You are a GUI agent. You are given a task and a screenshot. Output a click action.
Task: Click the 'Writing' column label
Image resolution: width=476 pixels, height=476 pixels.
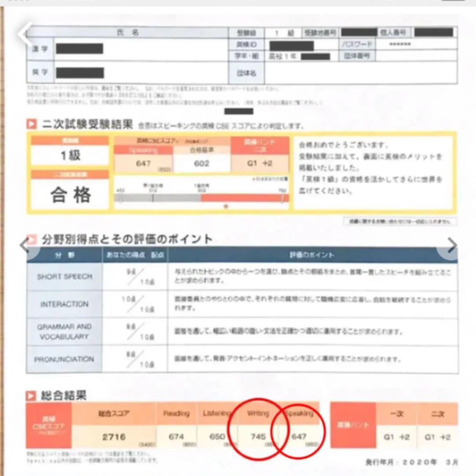click(x=258, y=413)
